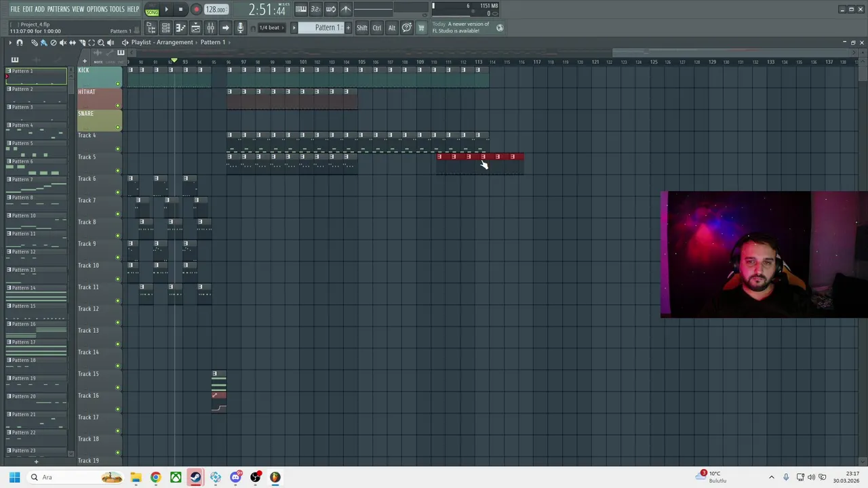The width and height of the screenshot is (868, 488).
Task: Arm recording with the Record button
Action: [x=197, y=9]
